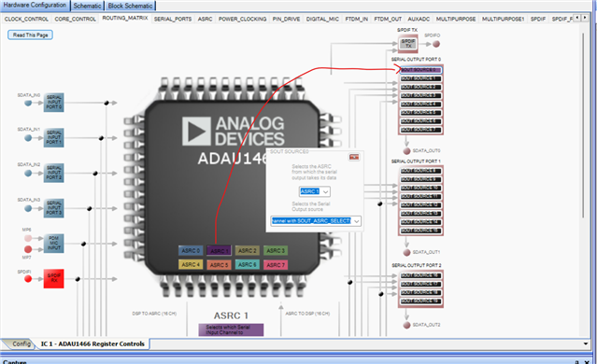Switch to the Hardware Configuration tab
The image size is (597, 364).
(35, 6)
